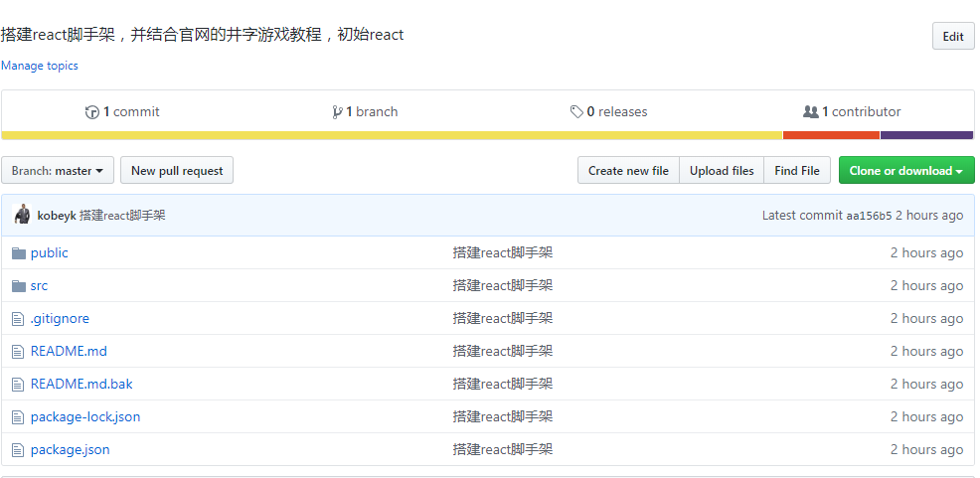
Task: Click the public folder icon
Action: point(19,253)
